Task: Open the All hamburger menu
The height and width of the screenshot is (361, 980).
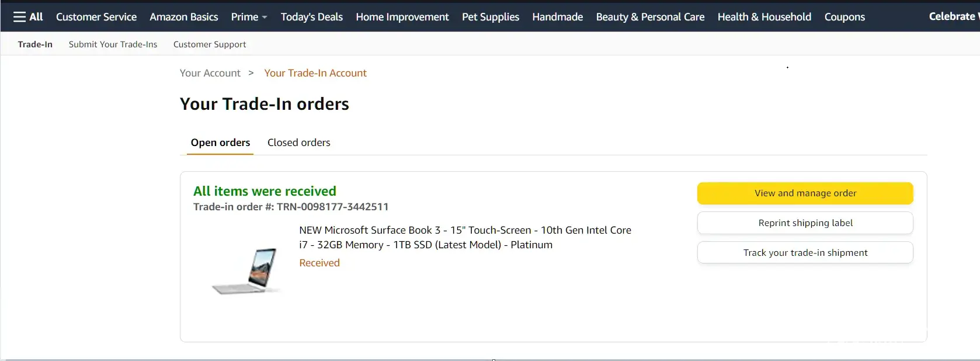Action: click(27, 17)
